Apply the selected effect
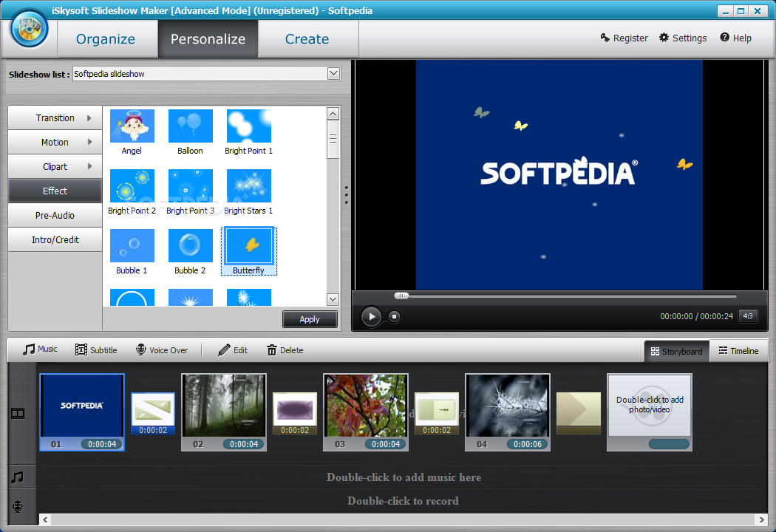Viewport: 776px width, 532px height. point(310,319)
